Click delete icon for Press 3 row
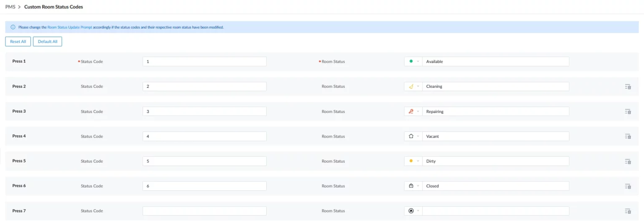 coord(628,112)
